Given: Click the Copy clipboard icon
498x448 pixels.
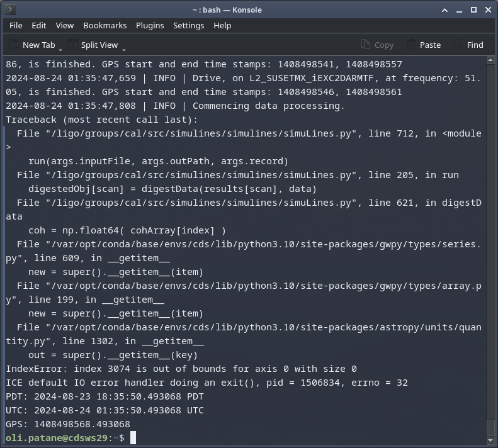Looking at the screenshot, I should pos(366,44).
